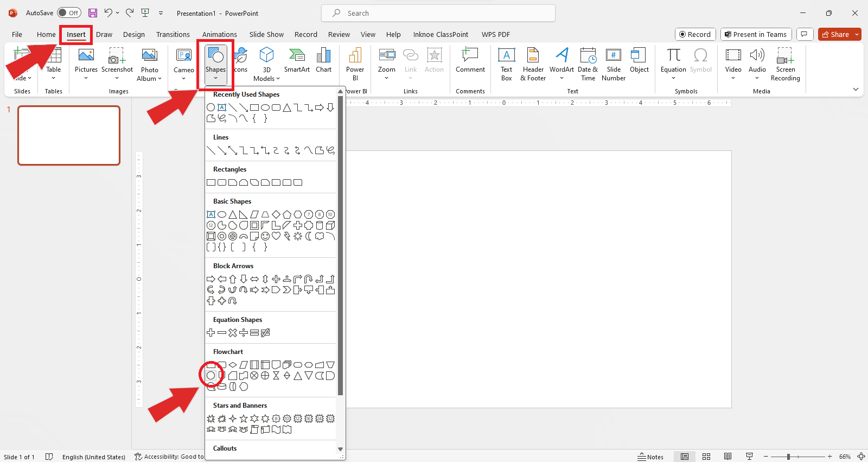Open Customize Quick Access Toolbar dropdown

click(161, 13)
